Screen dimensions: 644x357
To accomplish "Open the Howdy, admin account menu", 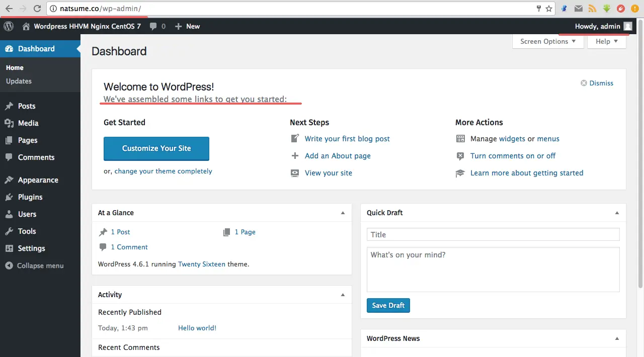I will pos(603,26).
